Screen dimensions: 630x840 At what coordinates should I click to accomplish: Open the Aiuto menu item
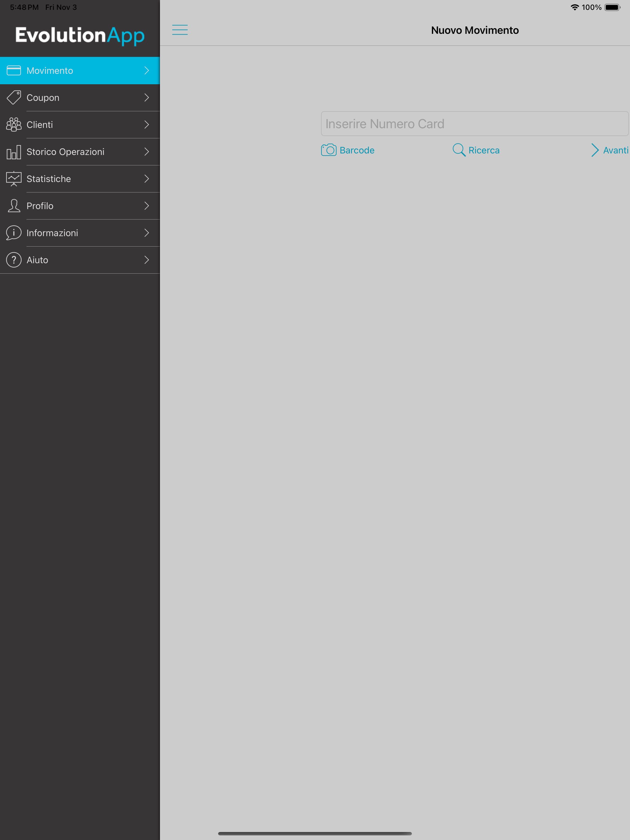tap(80, 260)
